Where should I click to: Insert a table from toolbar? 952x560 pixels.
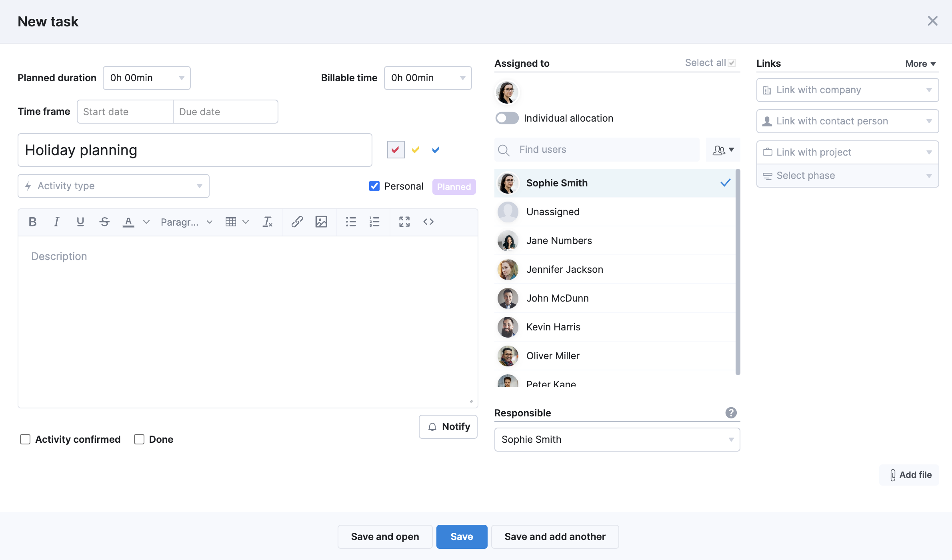pyautogui.click(x=231, y=222)
